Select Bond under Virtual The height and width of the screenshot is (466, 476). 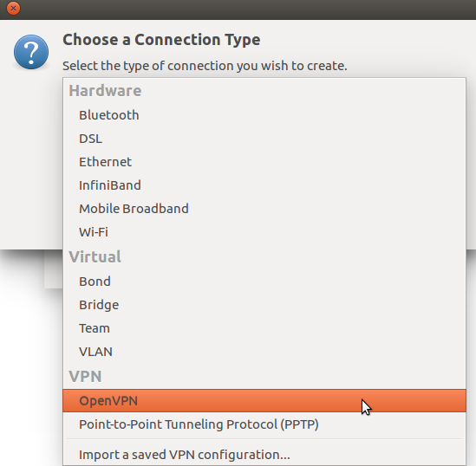point(264,282)
